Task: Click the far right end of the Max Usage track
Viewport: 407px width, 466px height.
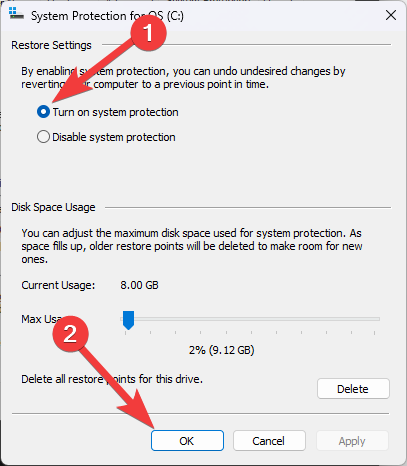Action: click(378, 319)
